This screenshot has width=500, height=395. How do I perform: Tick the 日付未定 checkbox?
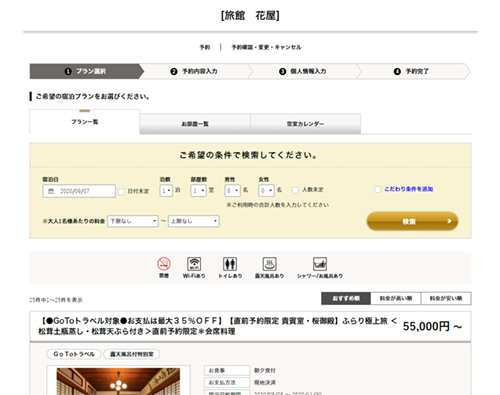(121, 191)
